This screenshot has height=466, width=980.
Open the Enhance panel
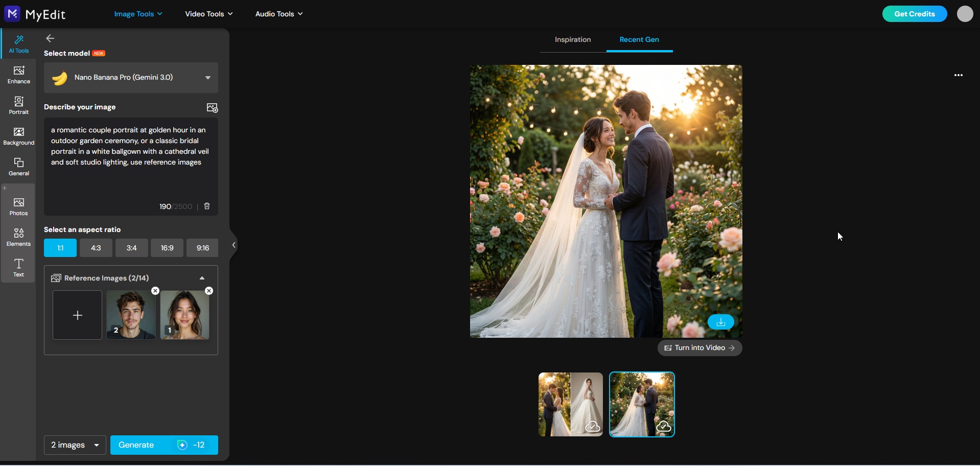(18, 75)
